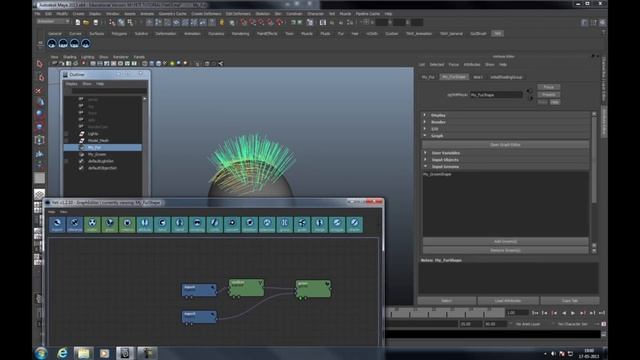640x360 pixels.
Task: Click the Remove Groom(s) button
Action: click(505, 250)
